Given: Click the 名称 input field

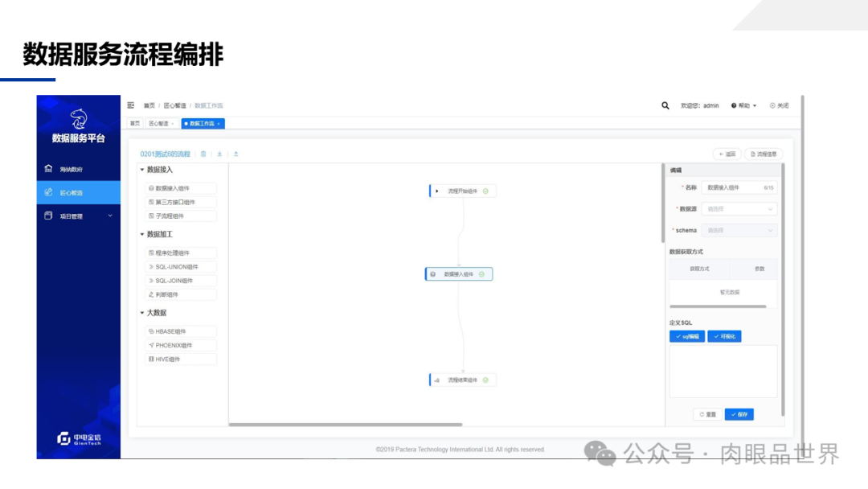Looking at the screenshot, I should click(739, 187).
